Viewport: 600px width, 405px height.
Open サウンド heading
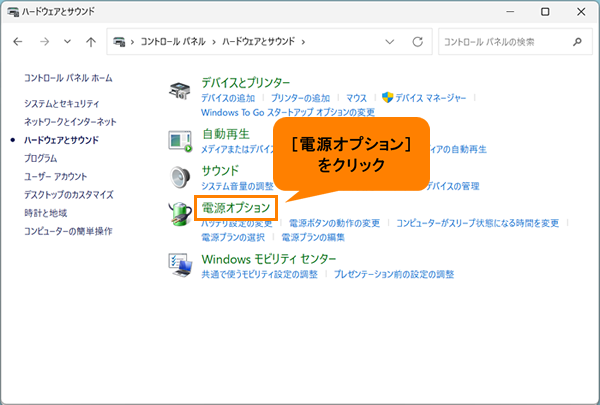(x=220, y=170)
